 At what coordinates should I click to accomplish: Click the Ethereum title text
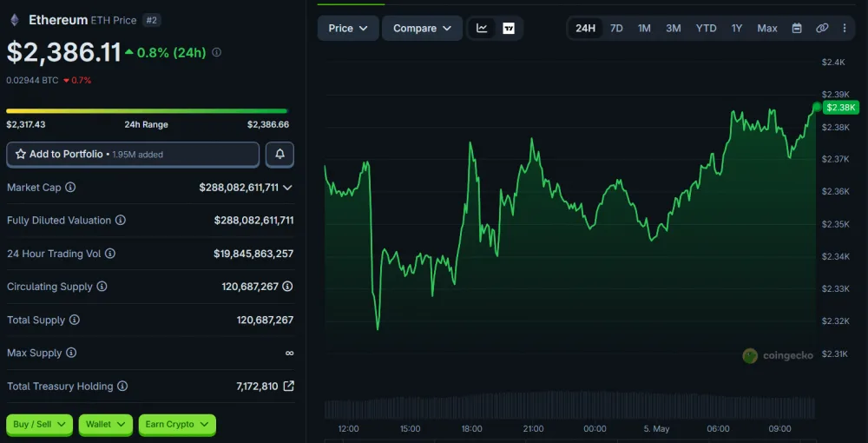click(58, 21)
